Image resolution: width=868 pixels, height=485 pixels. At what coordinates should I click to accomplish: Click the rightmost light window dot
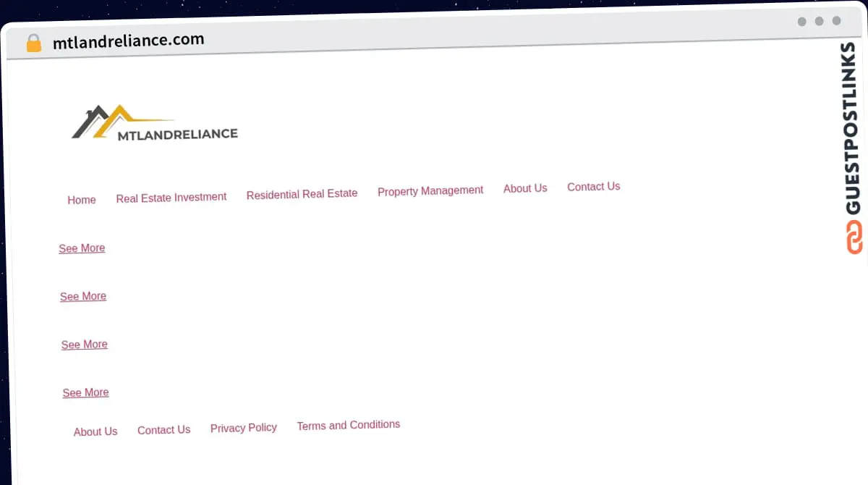837,22
